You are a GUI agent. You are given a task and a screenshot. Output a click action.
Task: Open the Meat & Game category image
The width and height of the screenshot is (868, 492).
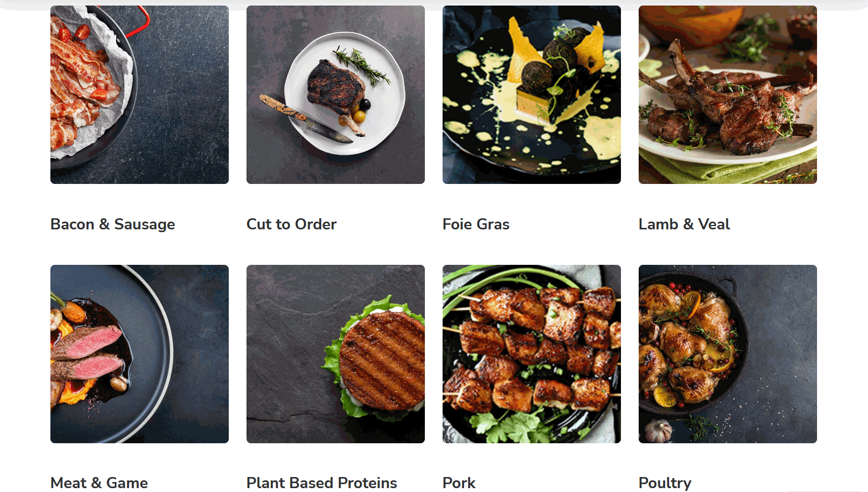tap(140, 354)
